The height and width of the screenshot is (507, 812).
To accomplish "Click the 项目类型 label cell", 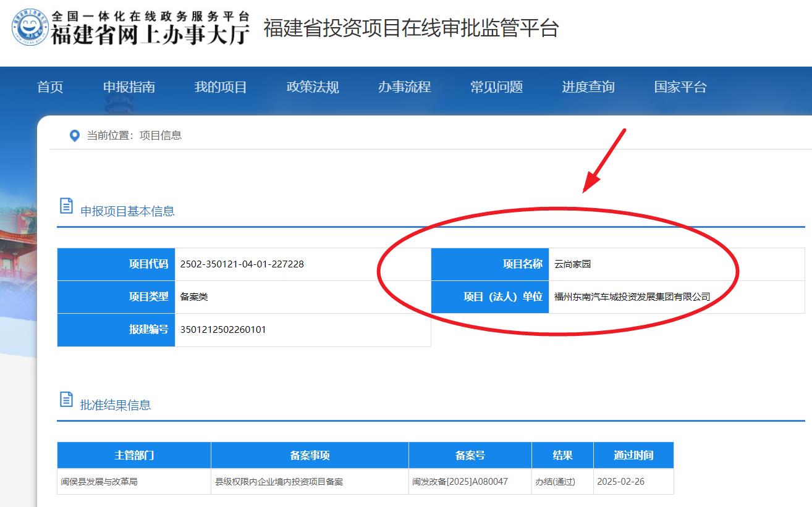I will (116, 297).
